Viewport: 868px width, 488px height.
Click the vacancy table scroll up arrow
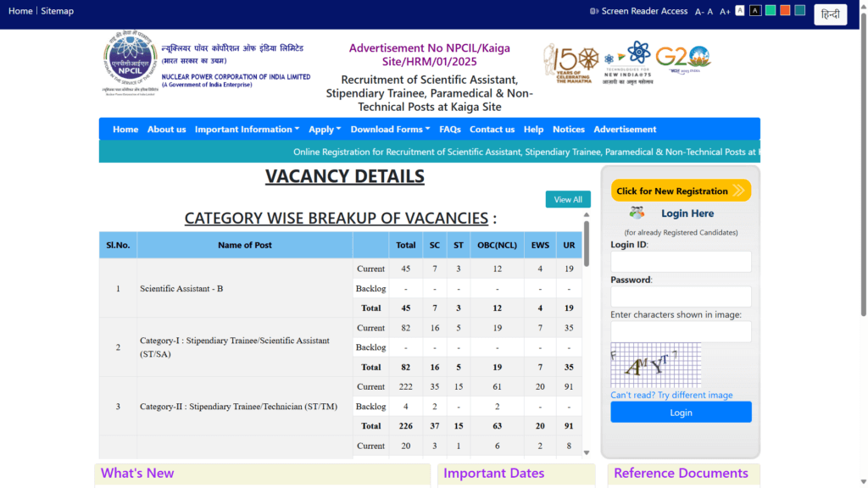click(x=587, y=214)
